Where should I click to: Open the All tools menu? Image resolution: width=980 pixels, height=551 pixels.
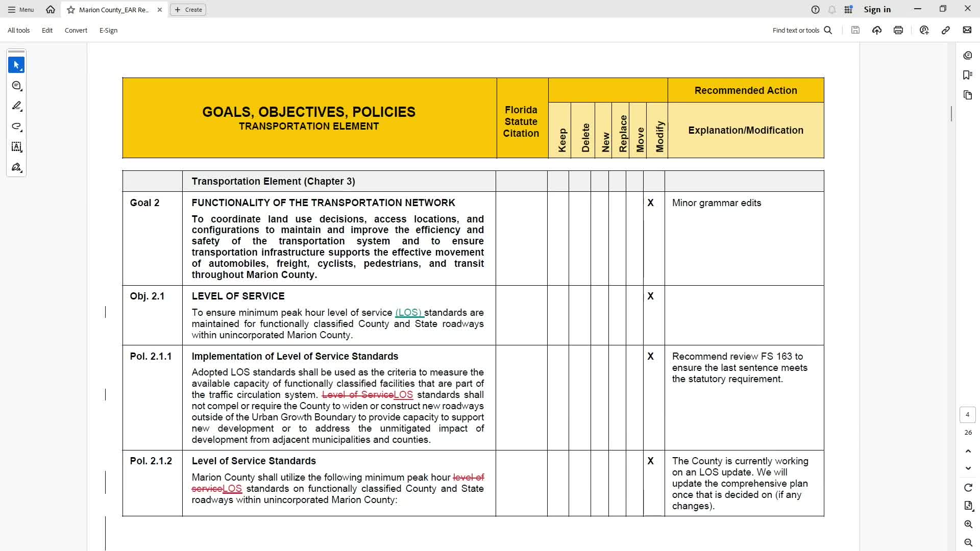[18, 30]
